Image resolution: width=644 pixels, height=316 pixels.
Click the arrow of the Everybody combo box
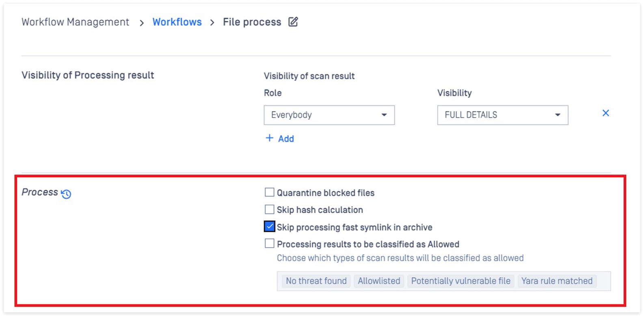384,115
